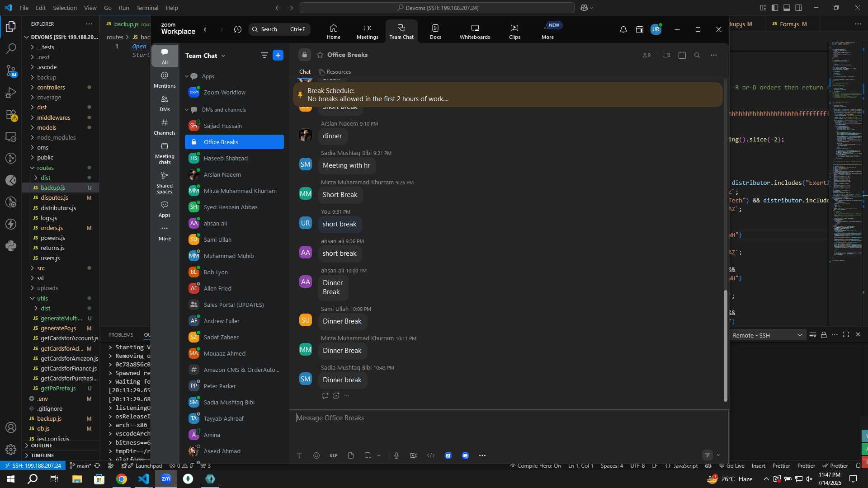Star the Office Breaks channel

[320, 55]
